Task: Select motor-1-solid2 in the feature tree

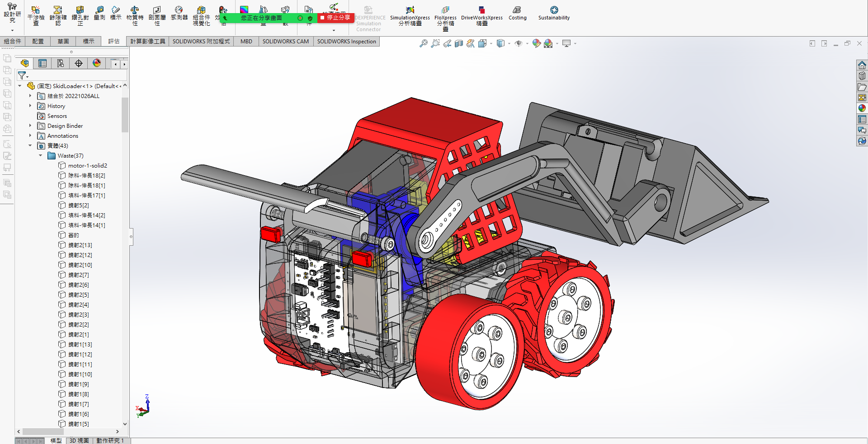Action: 88,165
